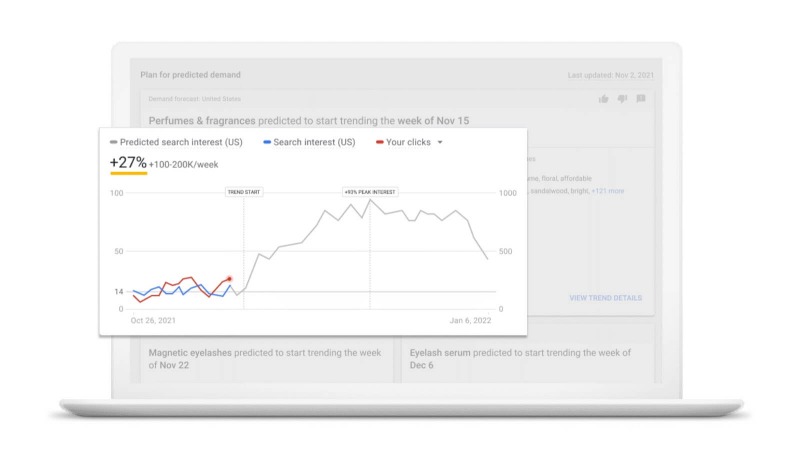Viewport: 800px width, 450px height.
Task: Click the Plan for predicted demand heading
Action: (x=190, y=75)
